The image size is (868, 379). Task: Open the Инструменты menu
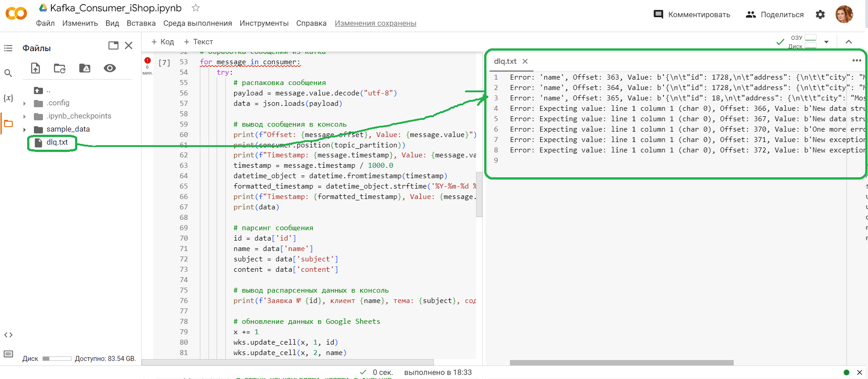[264, 23]
